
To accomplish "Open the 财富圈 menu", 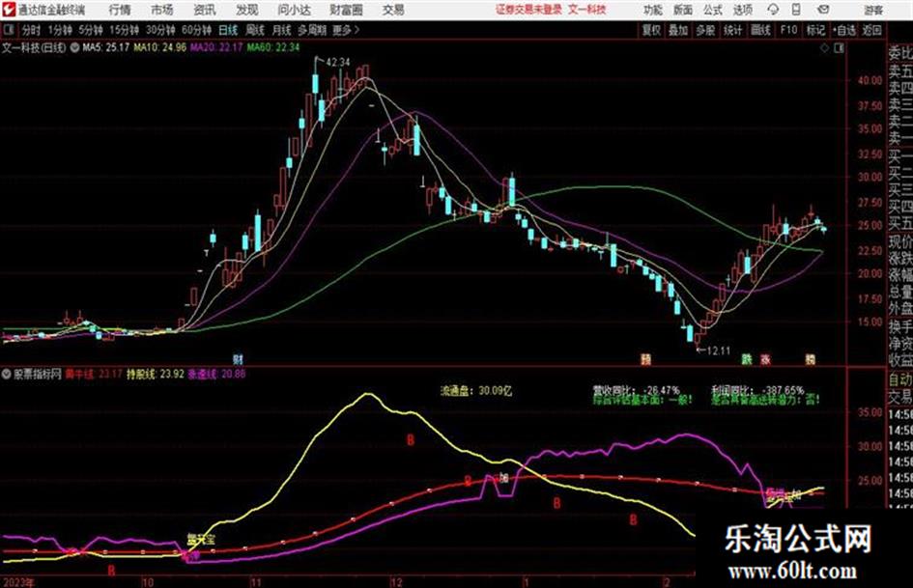I will point(347,10).
